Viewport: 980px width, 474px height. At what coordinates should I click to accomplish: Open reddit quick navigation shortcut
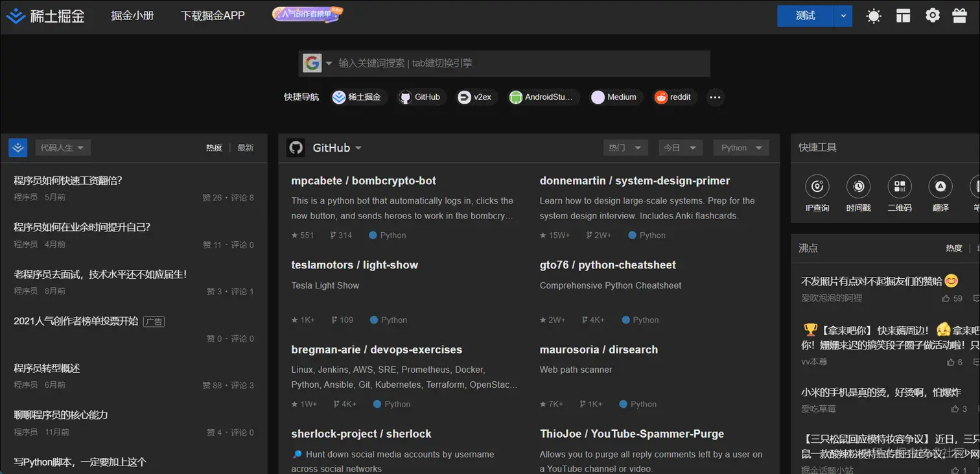click(674, 97)
